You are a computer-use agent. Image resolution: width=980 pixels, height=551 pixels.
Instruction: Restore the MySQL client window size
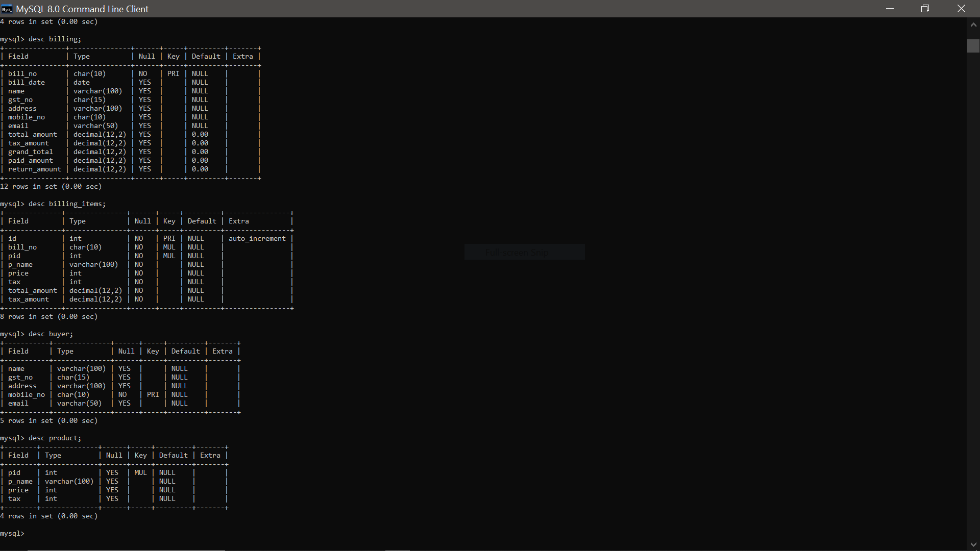pyautogui.click(x=925, y=9)
